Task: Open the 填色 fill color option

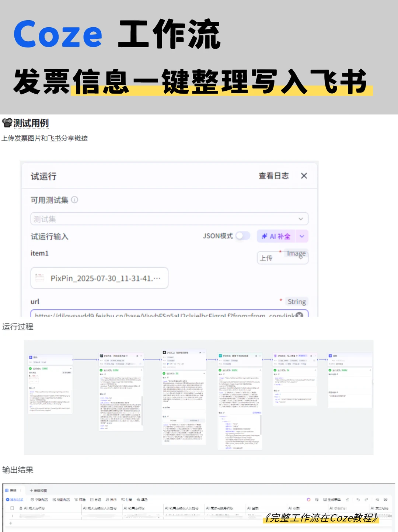Action: coord(142,500)
